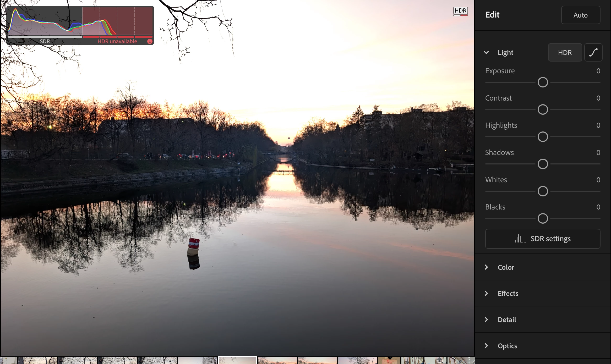This screenshot has width=611, height=364.
Task: Collapse the Light panel chevron
Action: pos(486,52)
